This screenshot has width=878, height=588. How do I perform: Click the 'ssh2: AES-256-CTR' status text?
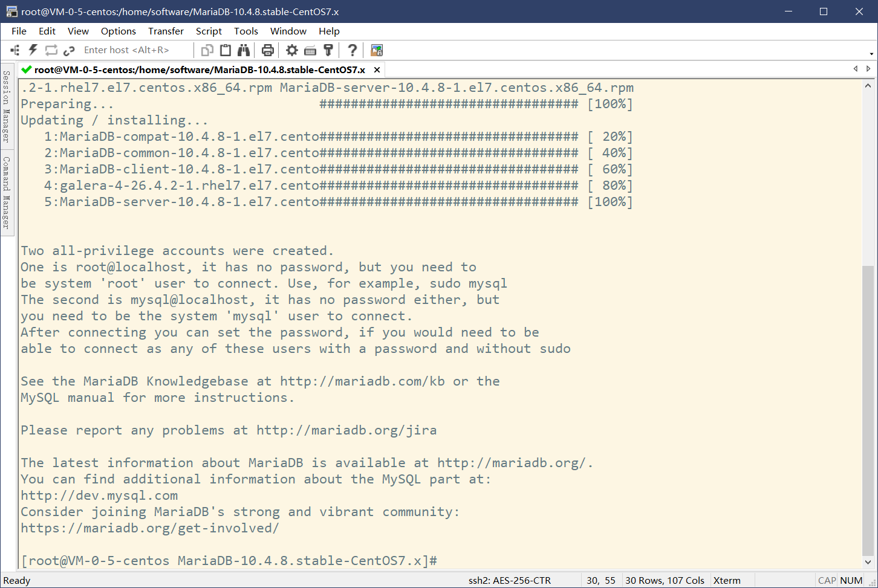tap(510, 581)
